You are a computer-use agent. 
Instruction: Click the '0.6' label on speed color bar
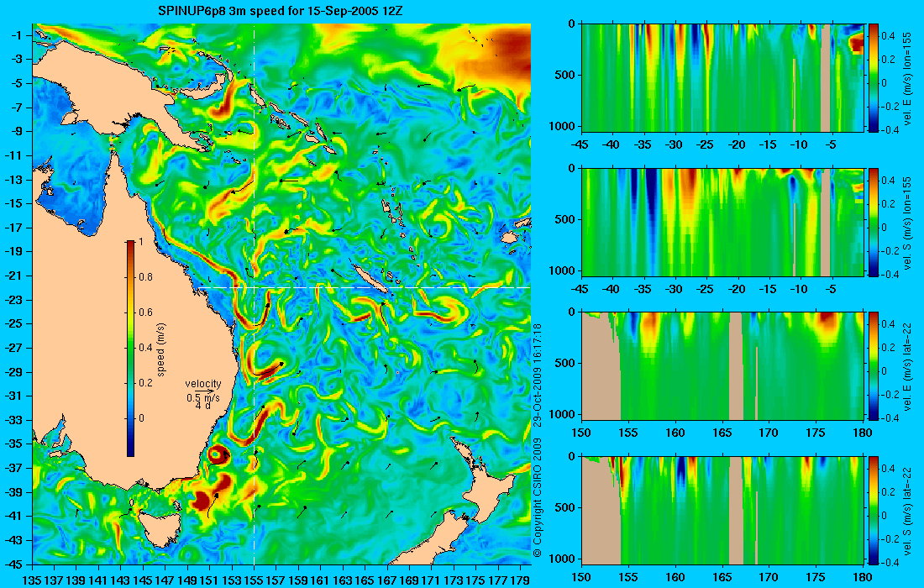click(x=145, y=312)
